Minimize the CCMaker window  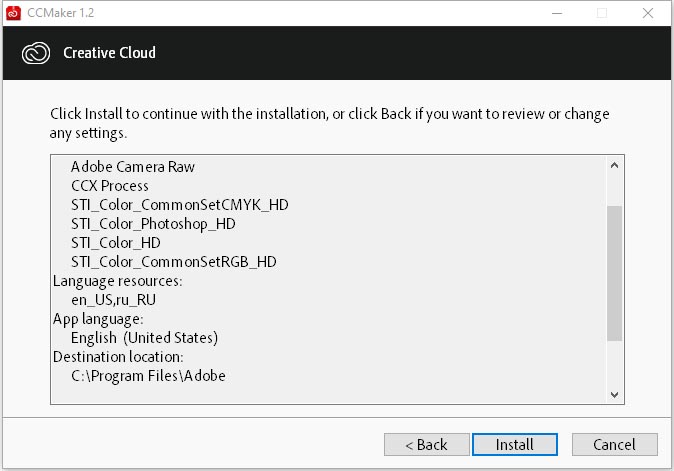[x=557, y=13]
